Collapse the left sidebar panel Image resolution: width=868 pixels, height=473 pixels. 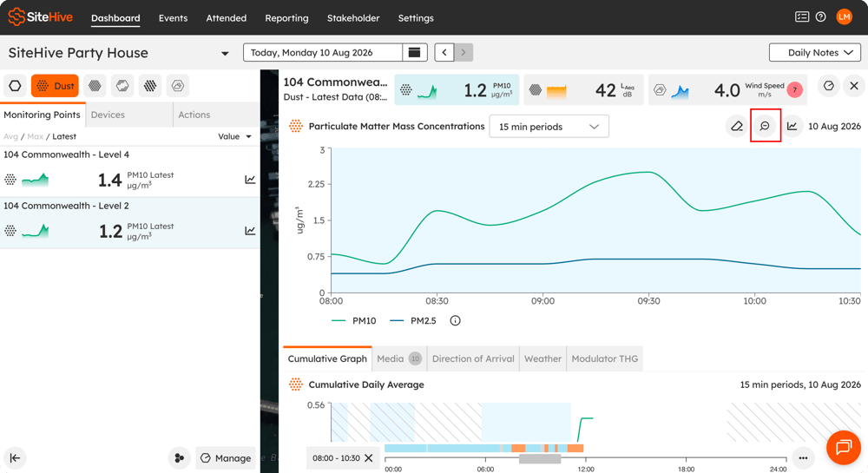pos(15,458)
